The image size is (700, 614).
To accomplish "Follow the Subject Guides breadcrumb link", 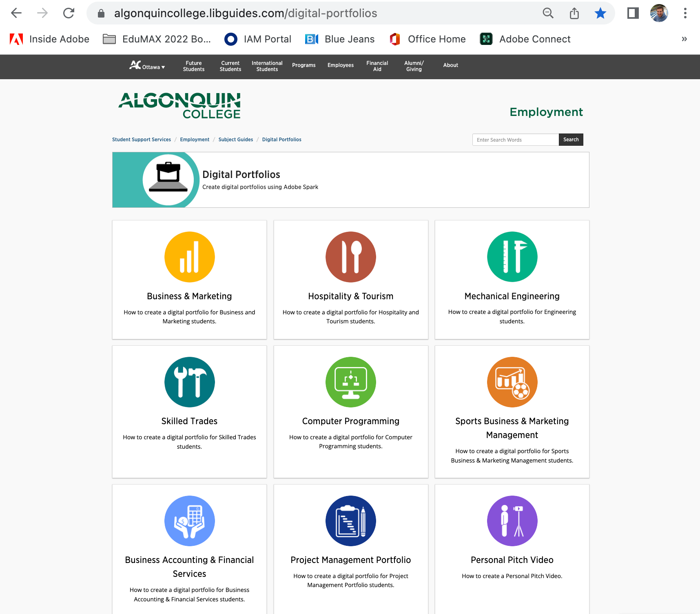I will pos(235,140).
